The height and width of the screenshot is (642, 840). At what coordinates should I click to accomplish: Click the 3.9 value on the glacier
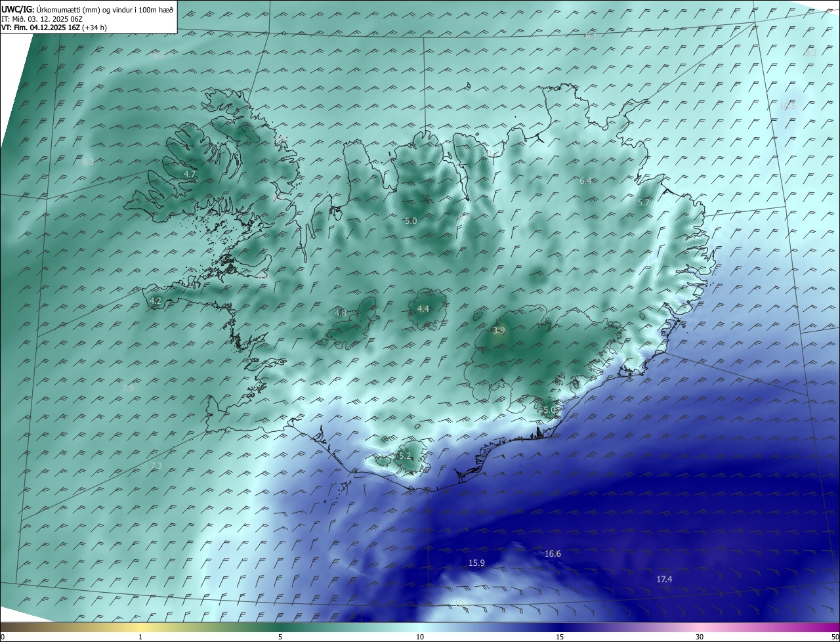[499, 331]
